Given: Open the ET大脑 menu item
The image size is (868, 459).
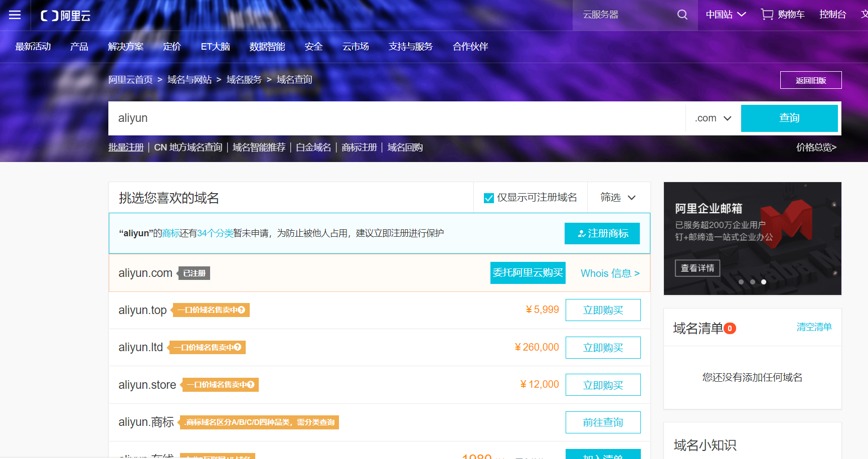Looking at the screenshot, I should [216, 47].
